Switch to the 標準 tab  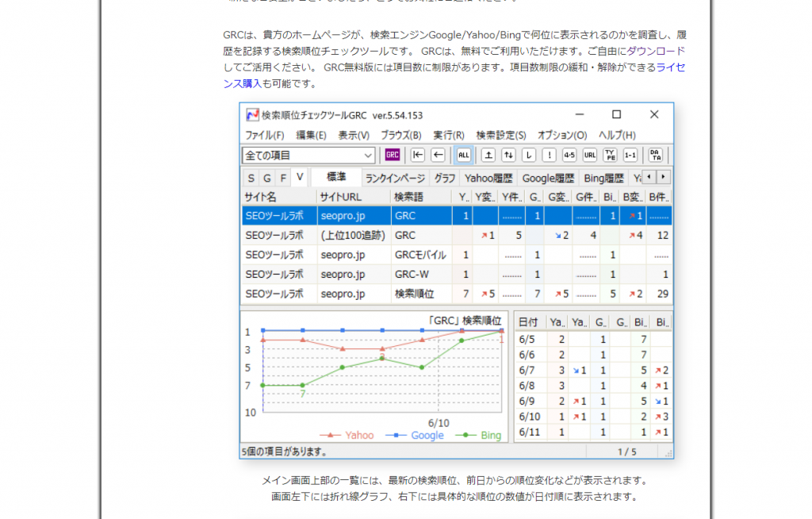[336, 177]
